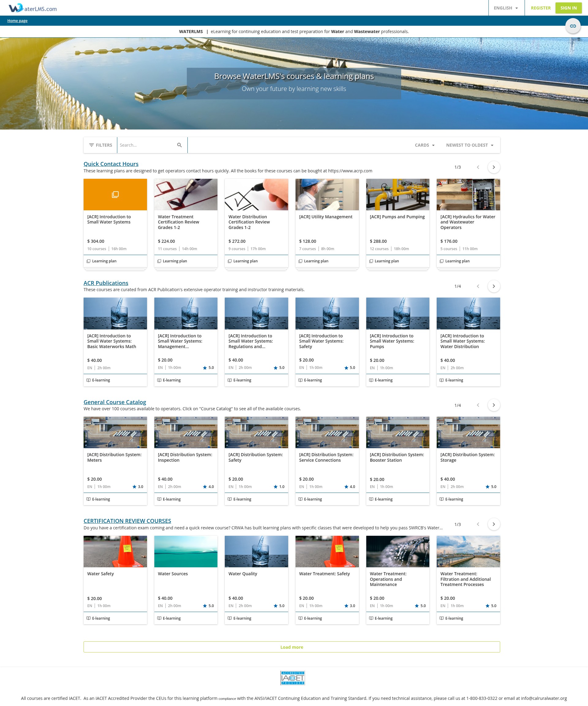The height and width of the screenshot is (706, 588).
Task: Go to Home page breadcrumb
Action: [x=17, y=21]
